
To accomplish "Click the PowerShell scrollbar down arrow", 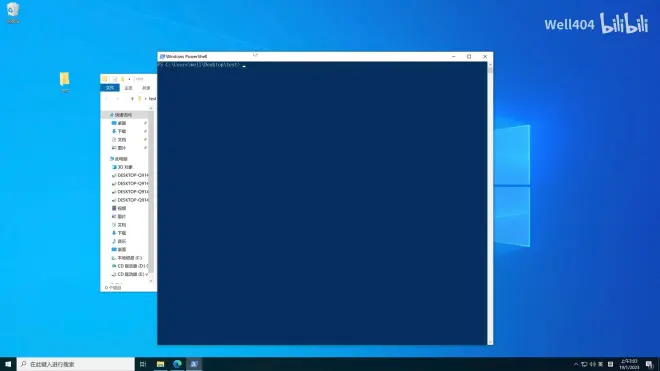I will (x=490, y=342).
